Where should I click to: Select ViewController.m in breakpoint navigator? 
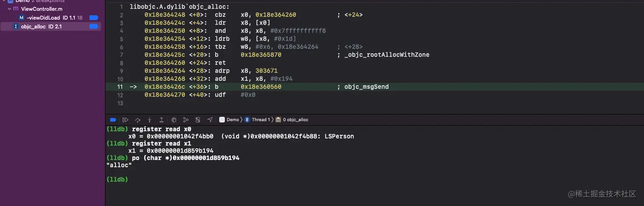(x=42, y=9)
